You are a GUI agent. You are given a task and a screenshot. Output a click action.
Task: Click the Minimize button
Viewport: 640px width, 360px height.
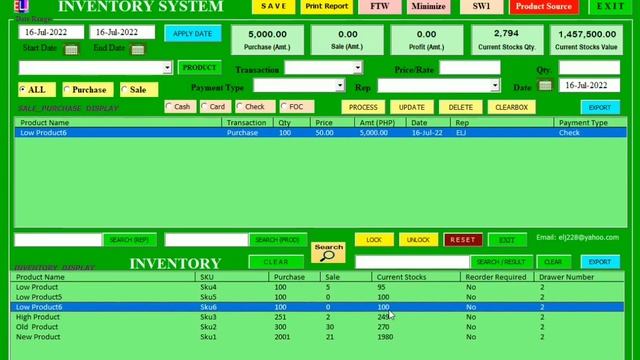click(x=429, y=7)
